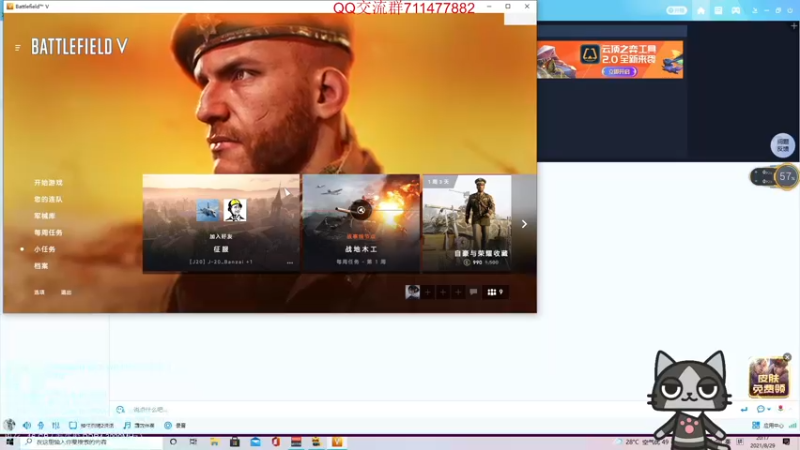Open the three-dot options on the 征服 card
Screen dimensions: 800x450
coord(290,263)
